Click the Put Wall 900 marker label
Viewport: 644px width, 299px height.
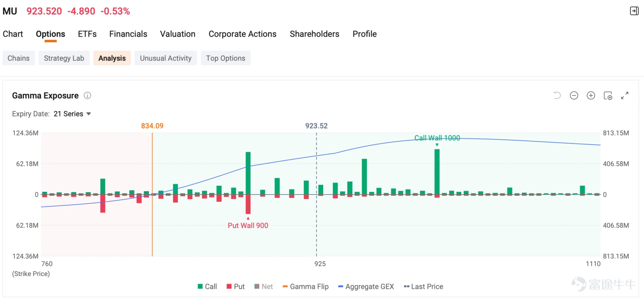pos(248,226)
